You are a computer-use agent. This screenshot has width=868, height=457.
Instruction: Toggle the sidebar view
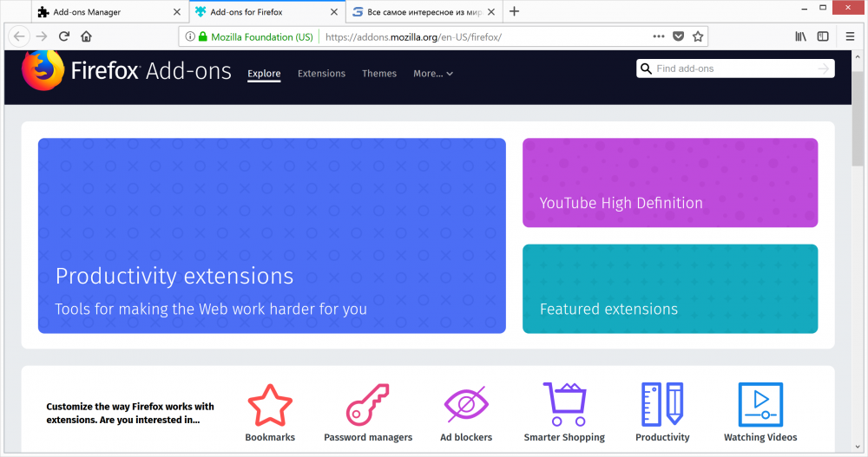click(823, 36)
